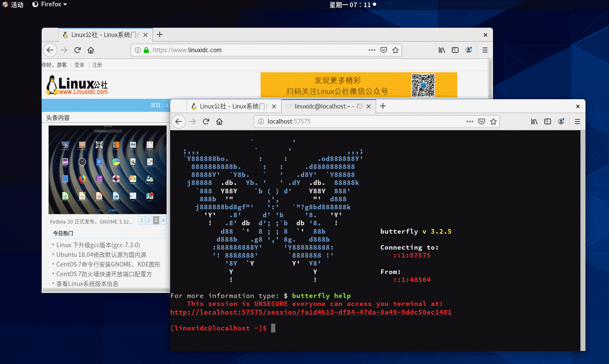The height and width of the screenshot is (364, 609).
Task: Click Back arrow in front Firefox window
Action: [x=179, y=121]
